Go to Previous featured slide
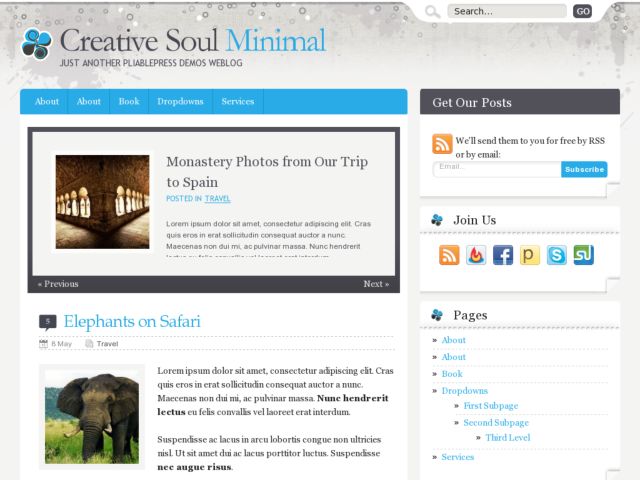Image resolution: width=640 pixels, height=480 pixels. tap(58, 284)
